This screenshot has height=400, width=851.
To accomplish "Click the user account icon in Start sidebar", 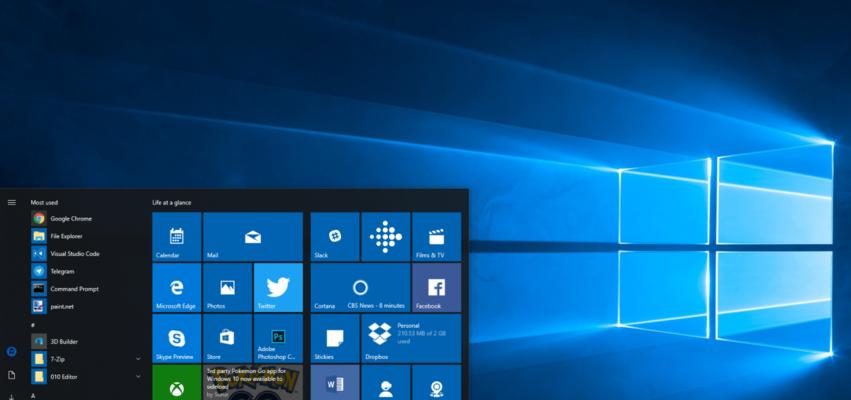I will click(11, 352).
